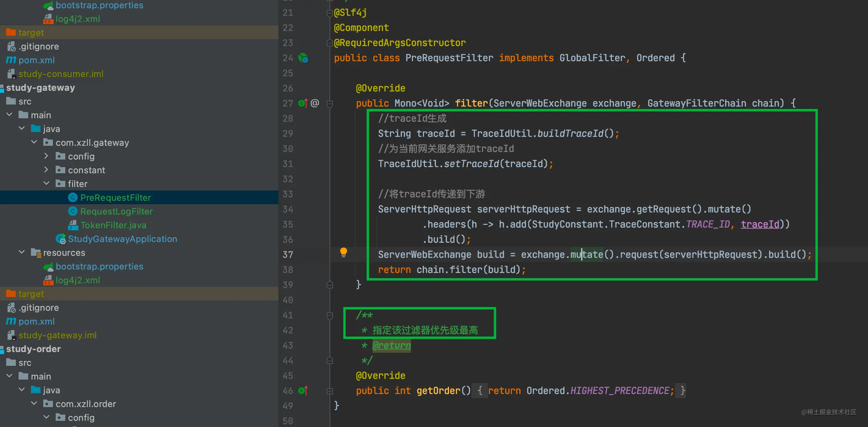The image size is (868, 427).
Task: Expand the constant package
Action: [46, 170]
